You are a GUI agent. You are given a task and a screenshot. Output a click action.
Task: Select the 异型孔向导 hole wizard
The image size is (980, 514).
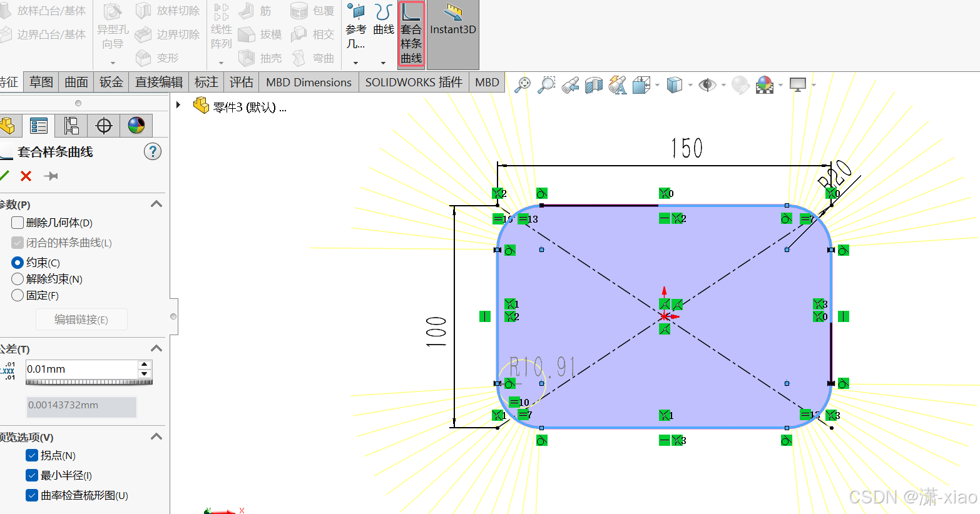113,27
